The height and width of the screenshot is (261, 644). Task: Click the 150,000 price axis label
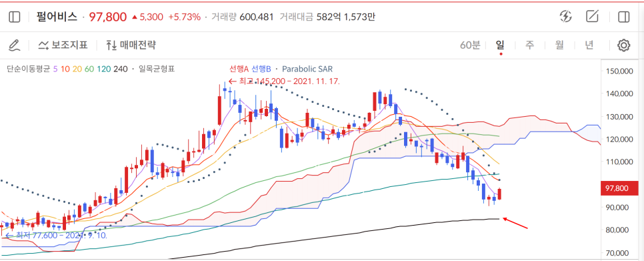(620, 71)
